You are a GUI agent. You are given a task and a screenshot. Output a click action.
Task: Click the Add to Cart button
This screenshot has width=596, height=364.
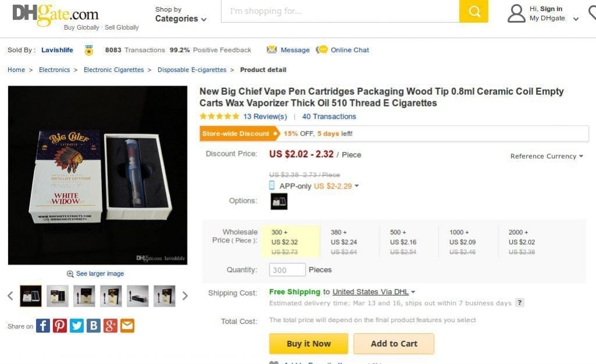[393, 344]
